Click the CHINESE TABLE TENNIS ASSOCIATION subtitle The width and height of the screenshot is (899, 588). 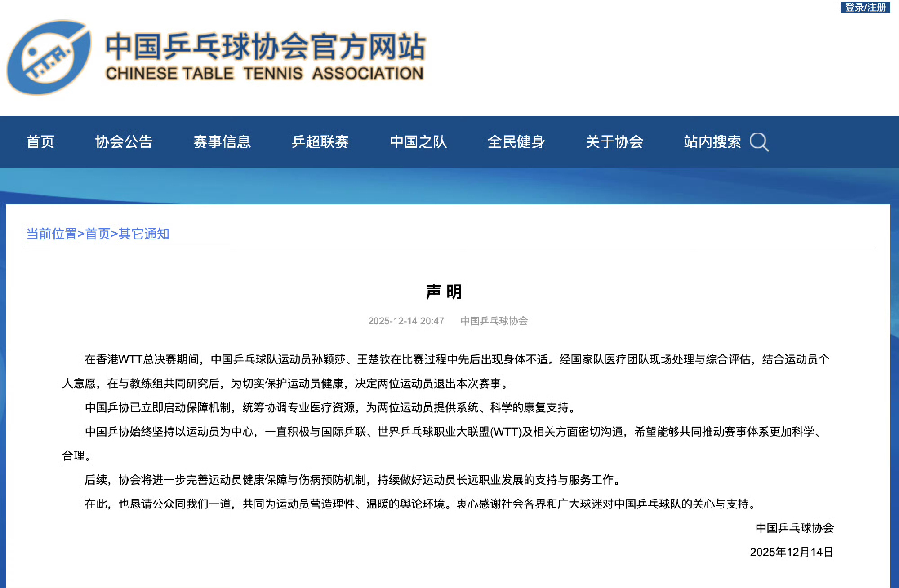click(x=264, y=73)
